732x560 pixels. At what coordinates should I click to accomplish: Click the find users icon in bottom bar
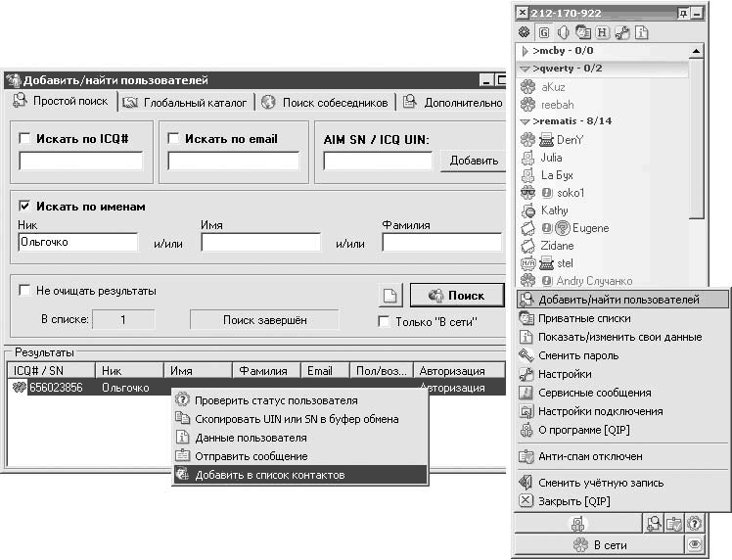coord(654,524)
